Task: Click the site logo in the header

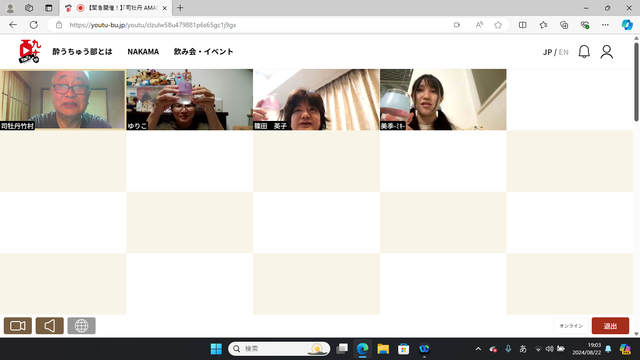Action: coord(30,51)
